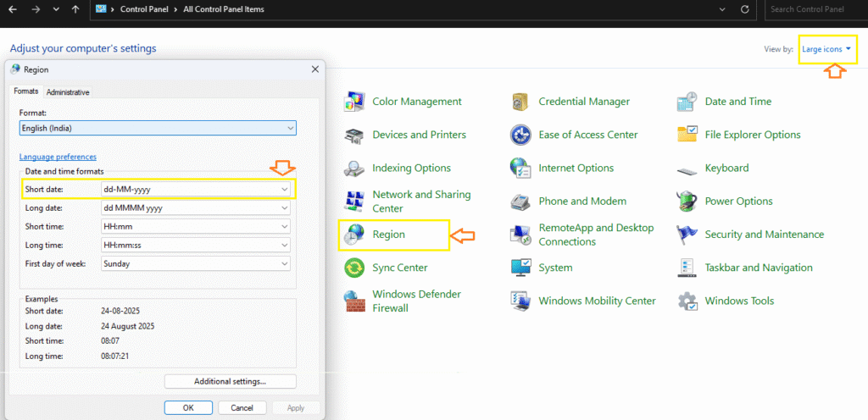868x420 pixels.
Task: Click the Control Panel icon in address bar
Action: point(101,8)
